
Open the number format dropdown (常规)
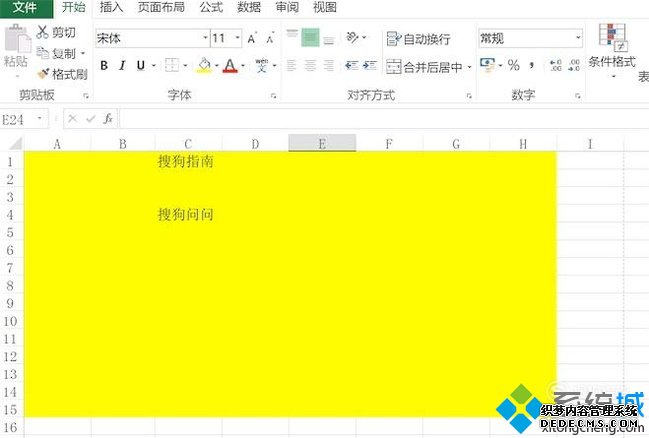tap(578, 38)
